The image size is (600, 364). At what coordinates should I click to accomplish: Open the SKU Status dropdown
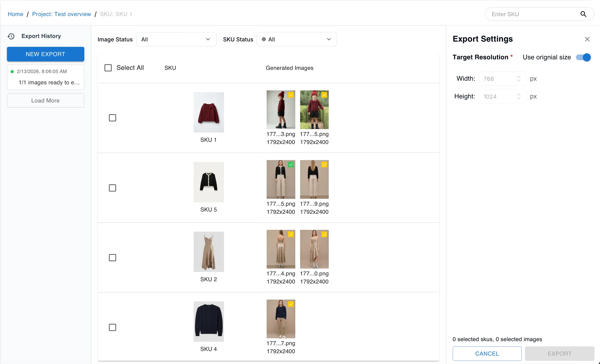click(x=297, y=39)
